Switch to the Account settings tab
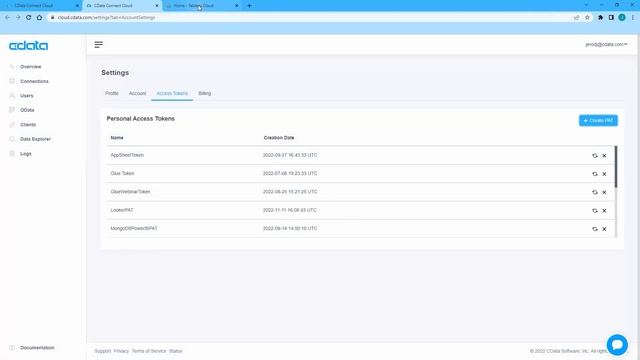The height and width of the screenshot is (360, 640). click(x=138, y=93)
